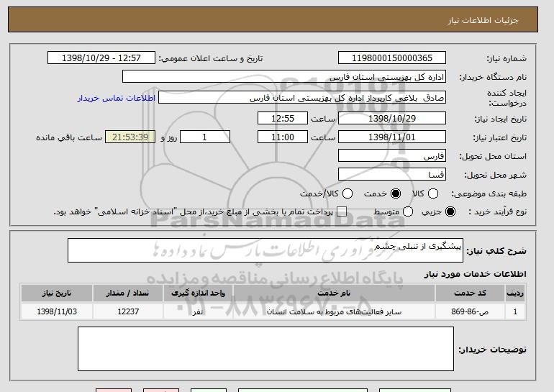
Task: Click the تاریخ نیاز column header
Action: pos(57,293)
